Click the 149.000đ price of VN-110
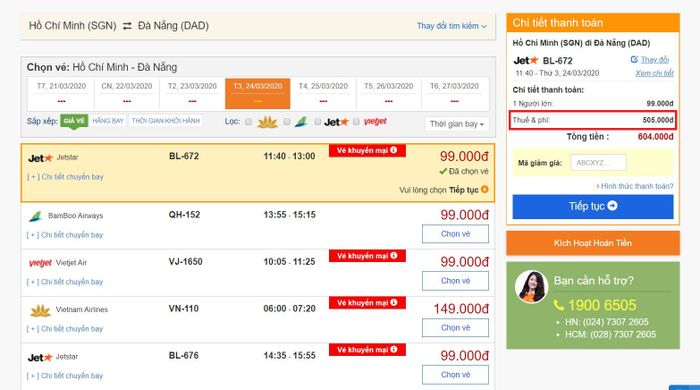Image resolution: width=700 pixels, height=390 pixels. tap(461, 308)
